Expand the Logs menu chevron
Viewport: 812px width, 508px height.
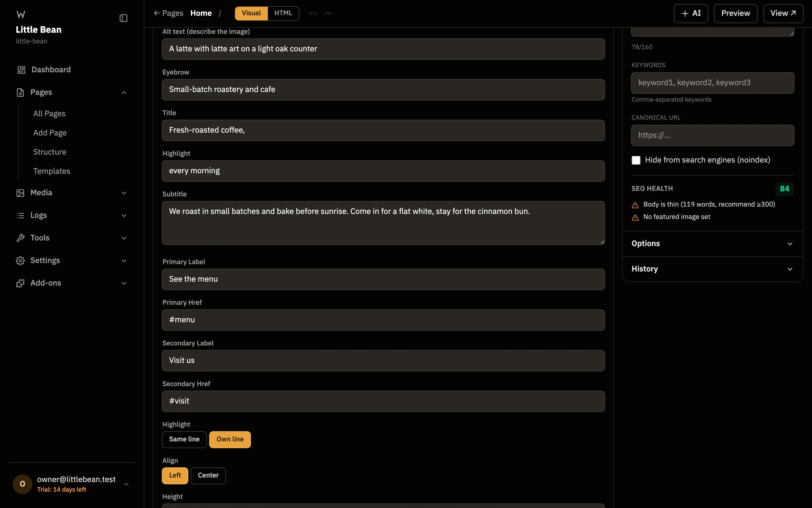(124, 215)
